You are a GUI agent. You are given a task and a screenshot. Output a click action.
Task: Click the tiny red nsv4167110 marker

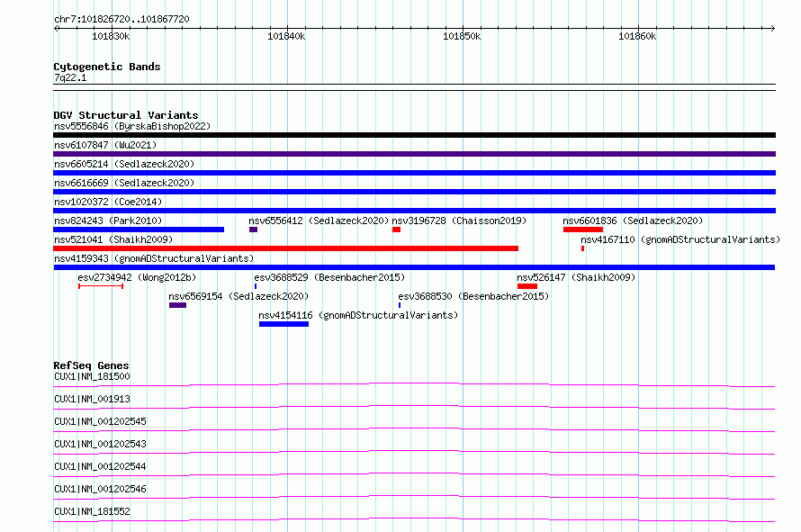(x=583, y=248)
